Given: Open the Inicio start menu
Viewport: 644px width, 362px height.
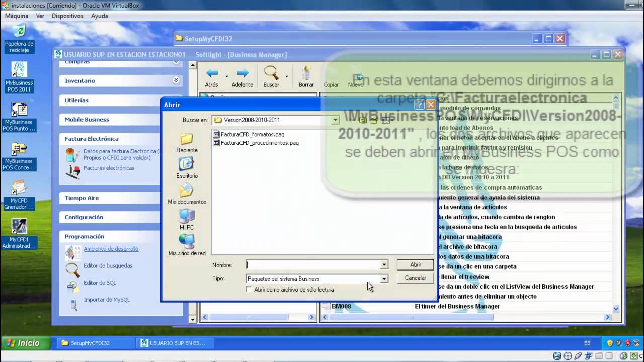Looking at the screenshot, I should point(26,343).
